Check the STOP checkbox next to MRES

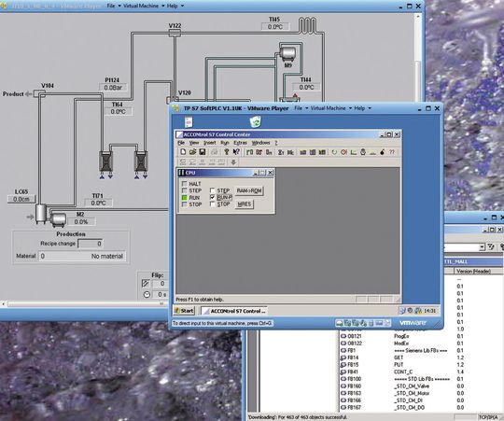pyautogui.click(x=212, y=204)
